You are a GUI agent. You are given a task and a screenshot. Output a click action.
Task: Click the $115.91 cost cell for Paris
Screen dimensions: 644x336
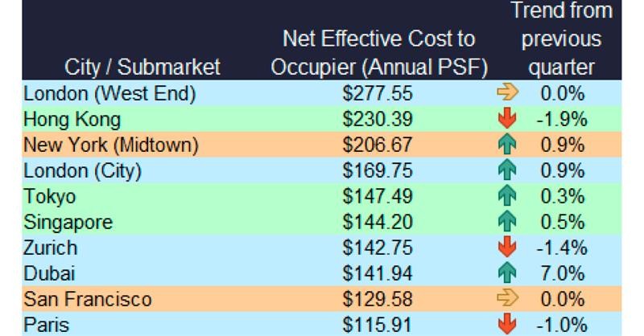coord(378,324)
